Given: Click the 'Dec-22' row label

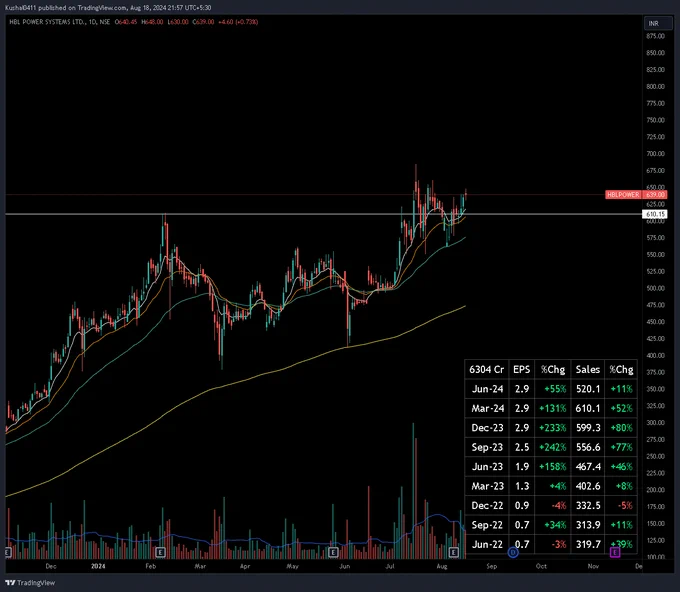Looking at the screenshot, I should tap(487, 506).
